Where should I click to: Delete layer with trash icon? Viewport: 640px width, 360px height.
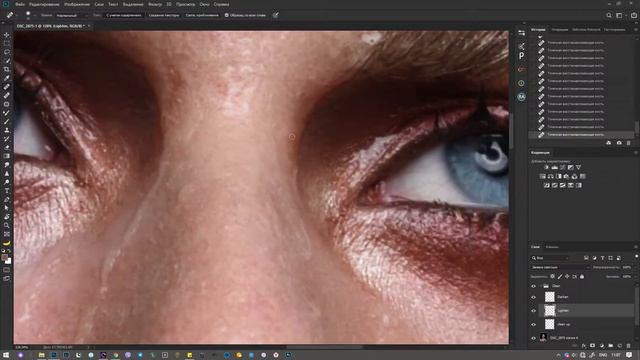click(x=629, y=346)
